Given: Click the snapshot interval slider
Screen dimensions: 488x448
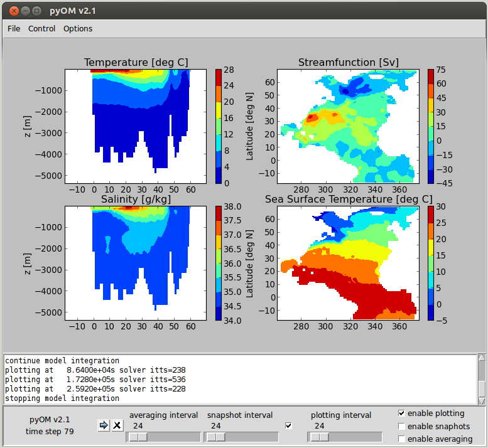Looking at the screenshot, I should click(242, 437).
